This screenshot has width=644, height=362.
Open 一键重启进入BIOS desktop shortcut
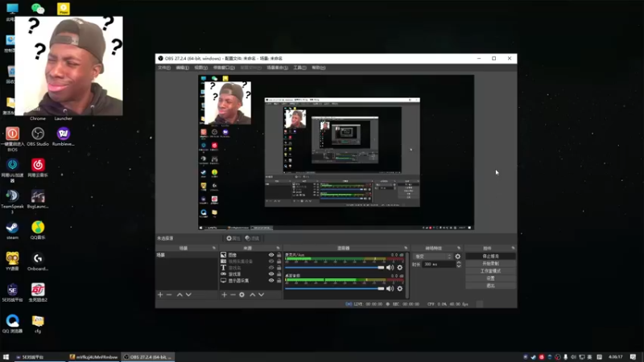(12, 139)
